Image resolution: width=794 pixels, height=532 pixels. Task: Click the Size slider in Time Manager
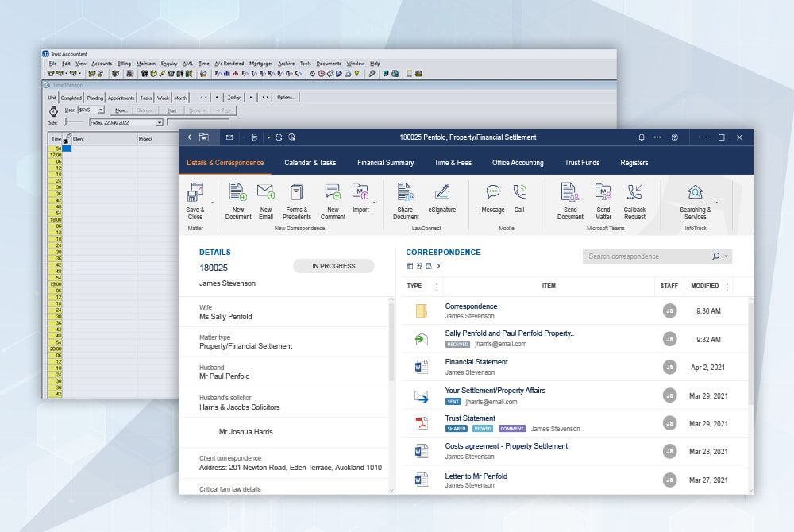[75, 122]
